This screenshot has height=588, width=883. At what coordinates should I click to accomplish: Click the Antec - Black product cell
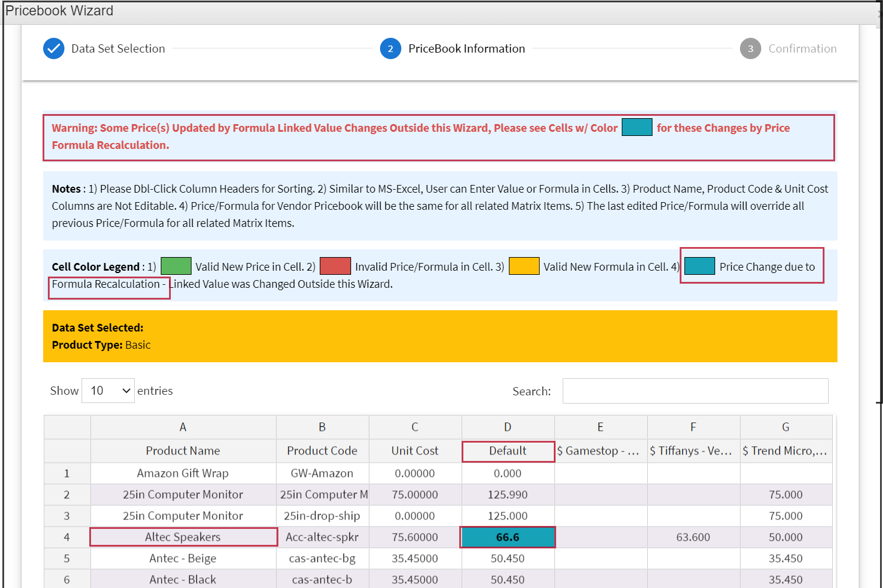click(183, 580)
